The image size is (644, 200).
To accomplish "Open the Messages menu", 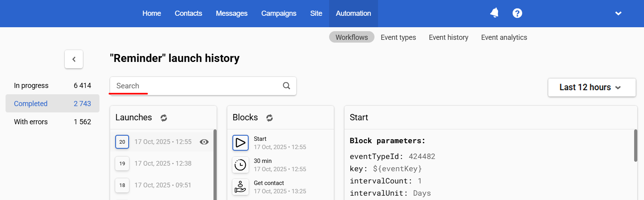I will [232, 13].
